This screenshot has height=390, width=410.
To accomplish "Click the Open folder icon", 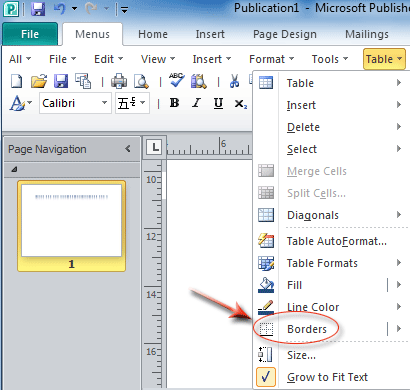I will (x=39, y=81).
